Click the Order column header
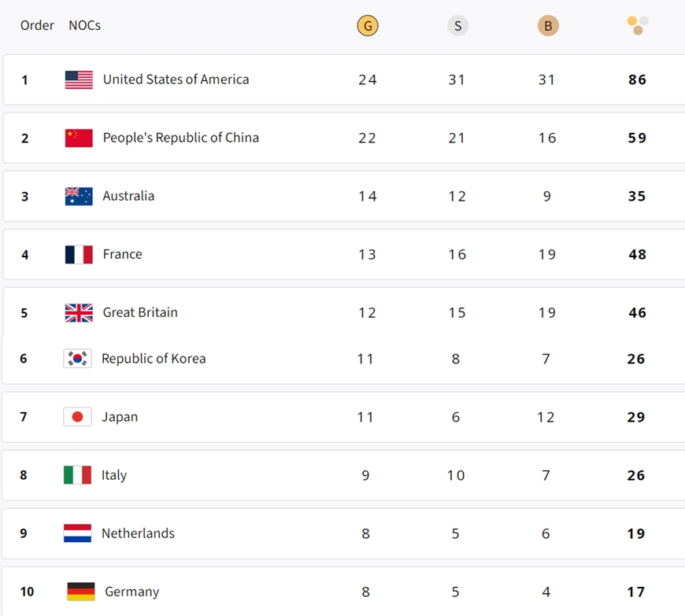685x616 pixels. [37, 25]
